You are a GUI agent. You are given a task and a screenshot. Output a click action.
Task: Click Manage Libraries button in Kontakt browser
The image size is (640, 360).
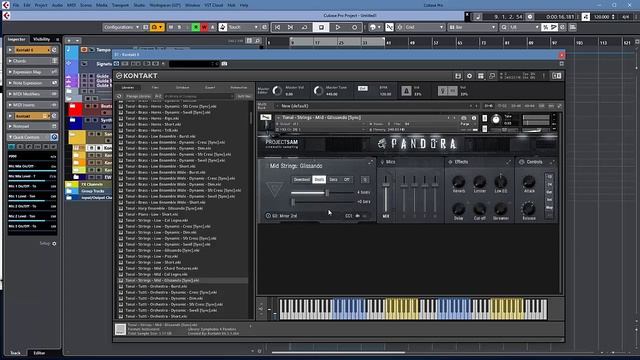[138, 96]
